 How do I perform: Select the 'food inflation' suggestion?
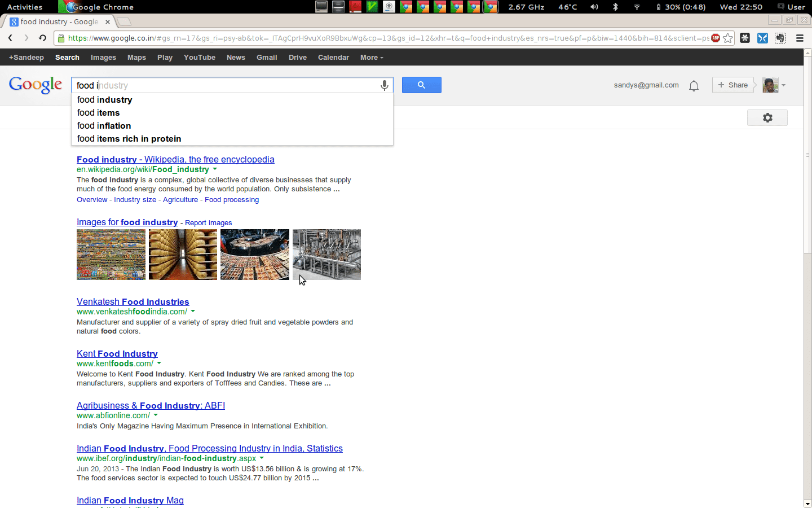(x=232, y=126)
